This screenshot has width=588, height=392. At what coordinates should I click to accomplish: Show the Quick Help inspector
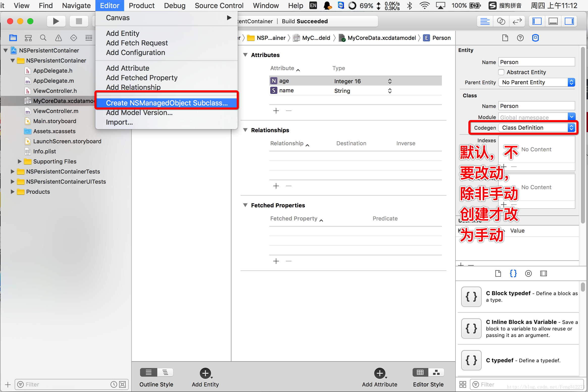click(x=520, y=38)
